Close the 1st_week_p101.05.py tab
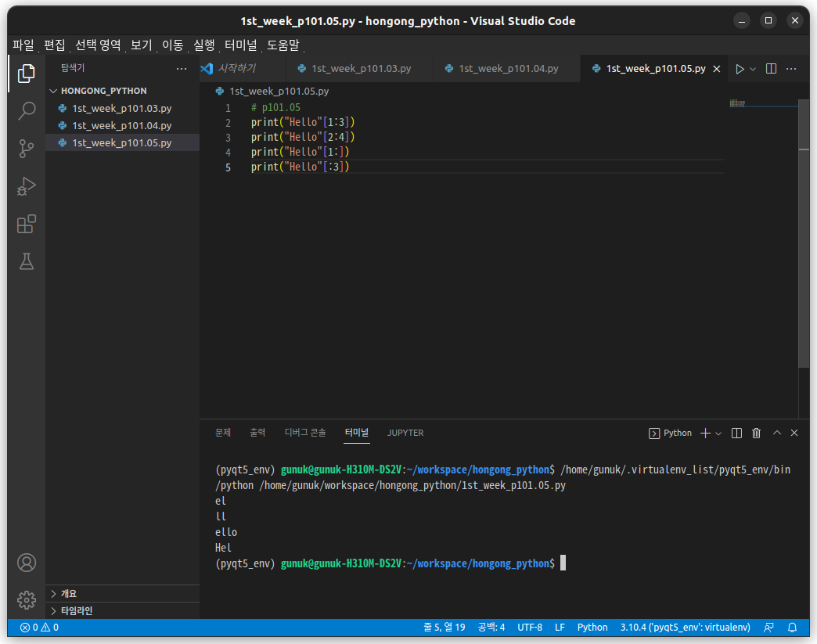 (x=716, y=69)
